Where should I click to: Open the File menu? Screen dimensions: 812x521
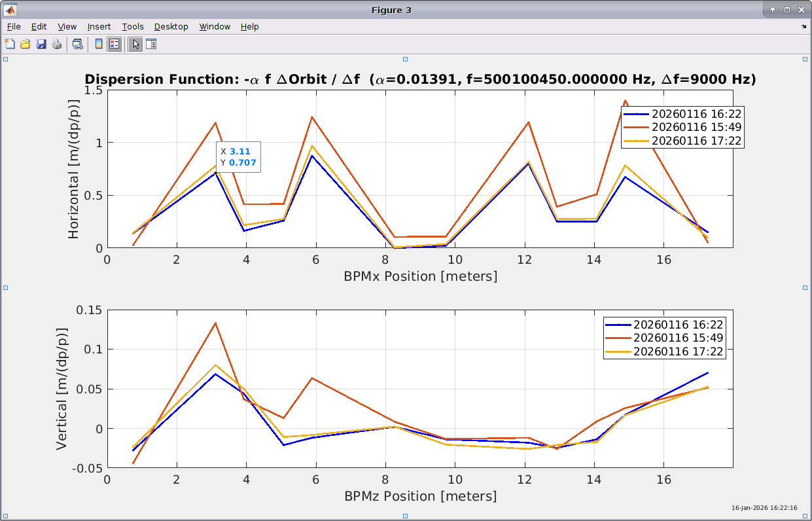(14, 27)
